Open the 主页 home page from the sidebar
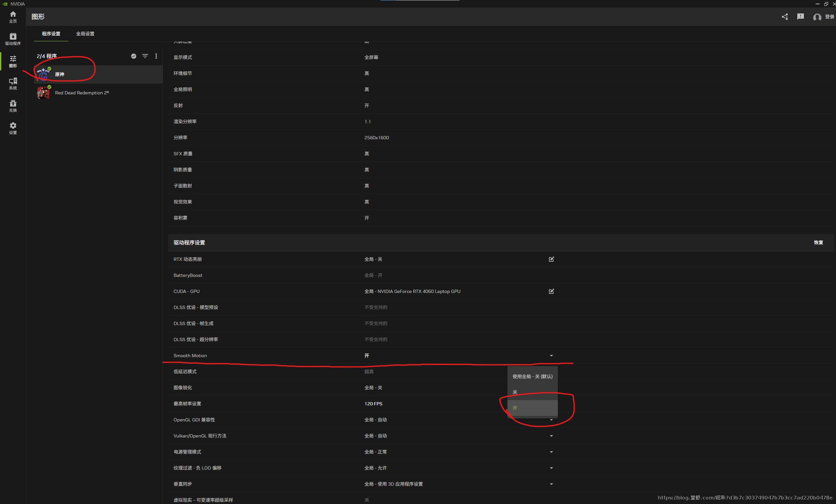 coord(13,17)
